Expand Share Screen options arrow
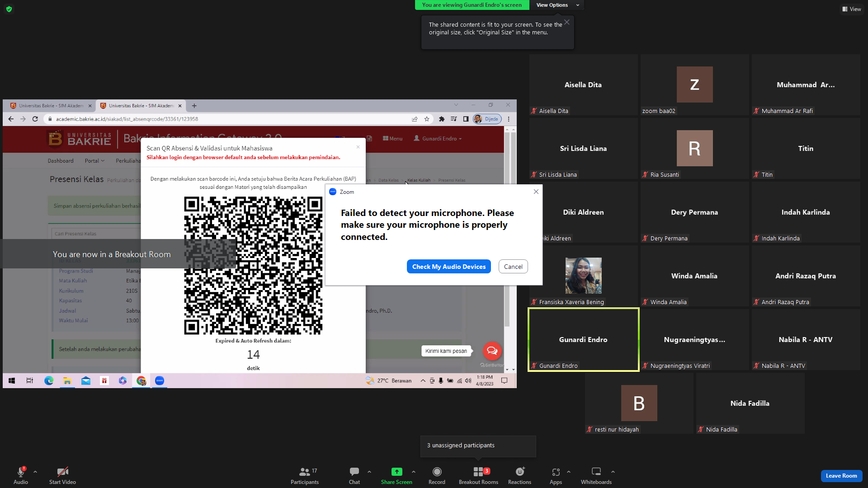868x488 pixels. pyautogui.click(x=414, y=472)
